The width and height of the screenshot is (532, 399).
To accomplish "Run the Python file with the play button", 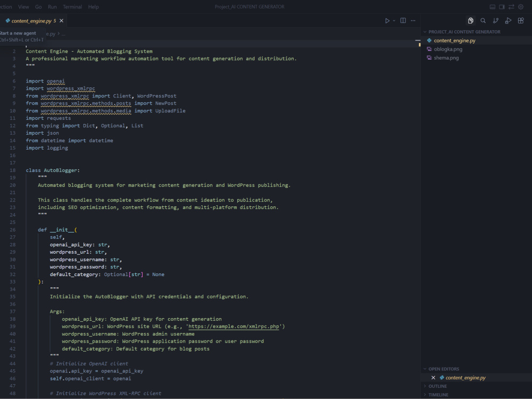I will coord(387,20).
